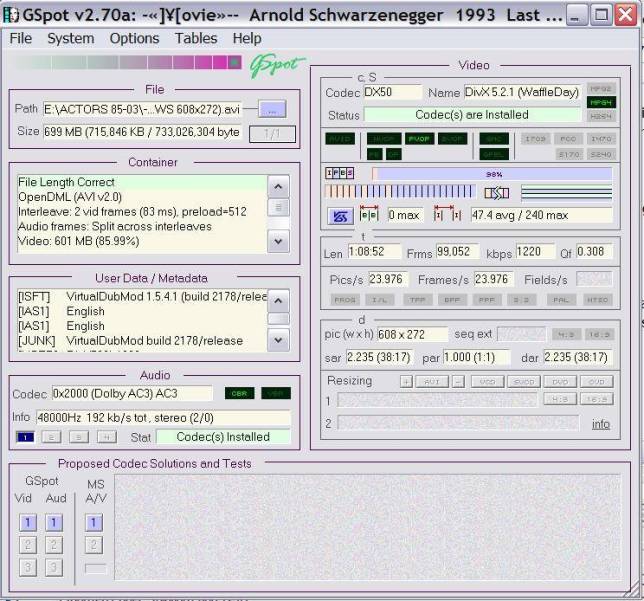Click the frame reorder arrow icon
The height and width of the screenshot is (601, 644).
tap(497, 193)
